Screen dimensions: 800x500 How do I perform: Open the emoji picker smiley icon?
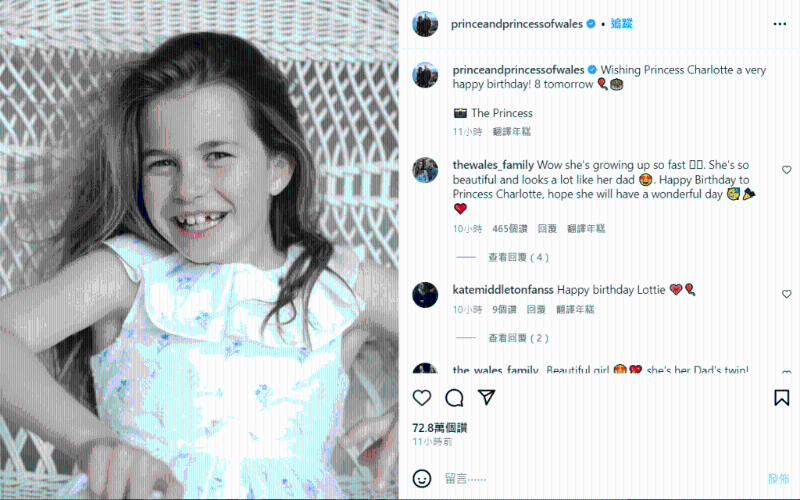tap(422, 479)
